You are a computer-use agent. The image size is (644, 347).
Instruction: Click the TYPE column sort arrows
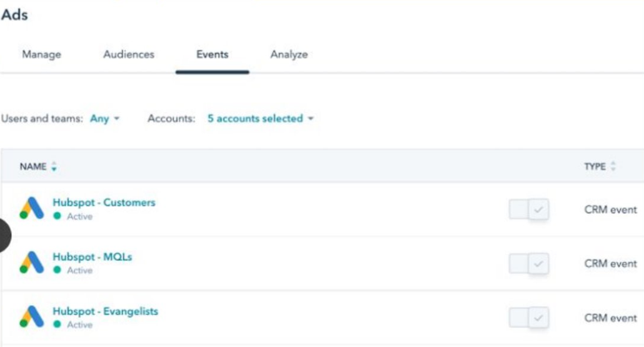pyautogui.click(x=613, y=166)
